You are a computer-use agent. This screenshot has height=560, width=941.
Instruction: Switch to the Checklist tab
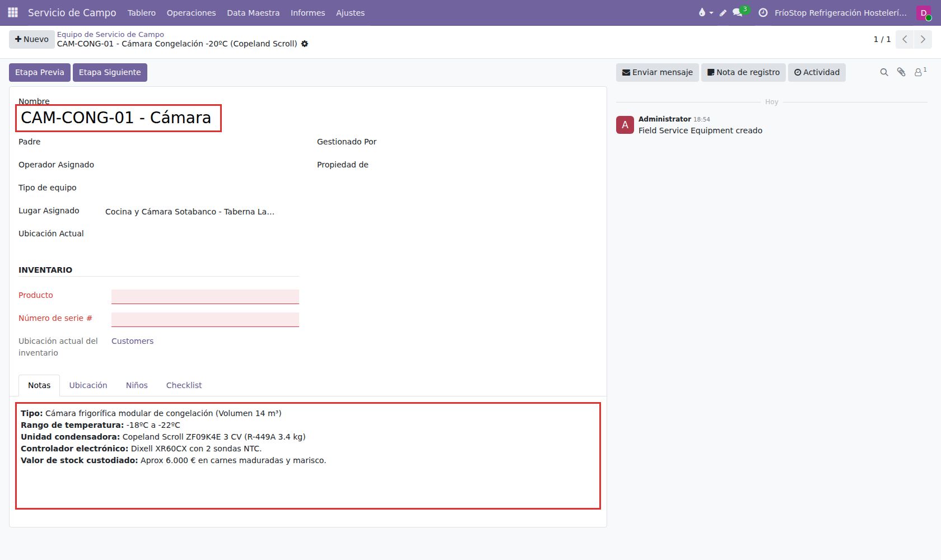184,385
